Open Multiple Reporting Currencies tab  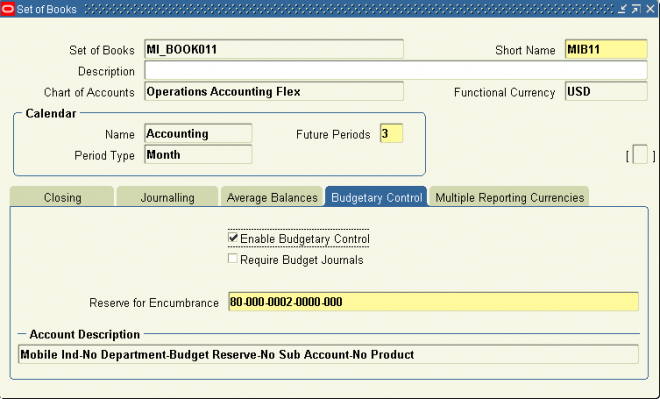coord(509,197)
